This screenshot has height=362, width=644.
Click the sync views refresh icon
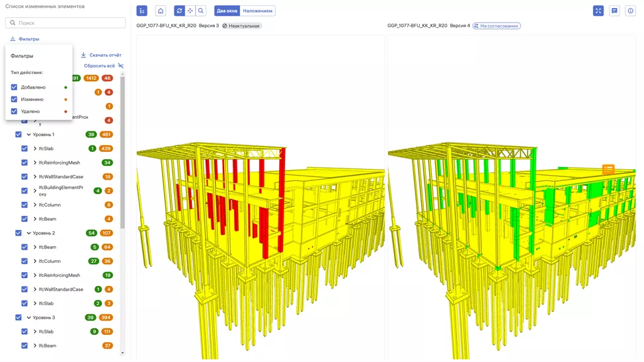(179, 11)
